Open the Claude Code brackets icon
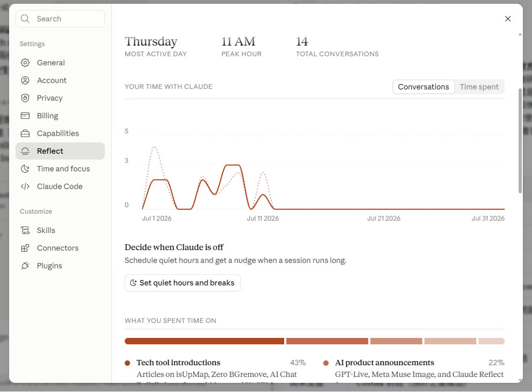 pos(25,186)
